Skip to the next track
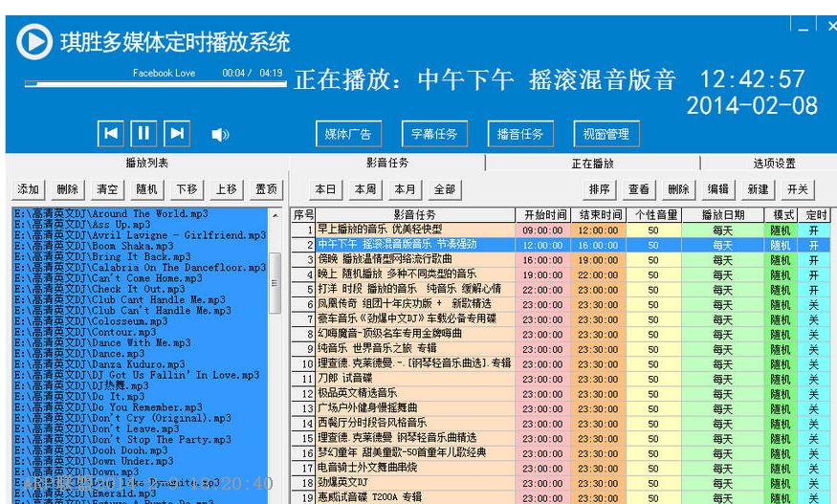 point(176,134)
